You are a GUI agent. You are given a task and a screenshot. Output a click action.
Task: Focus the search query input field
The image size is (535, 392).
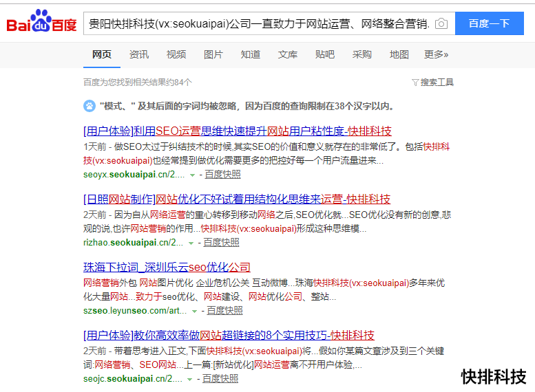point(260,23)
